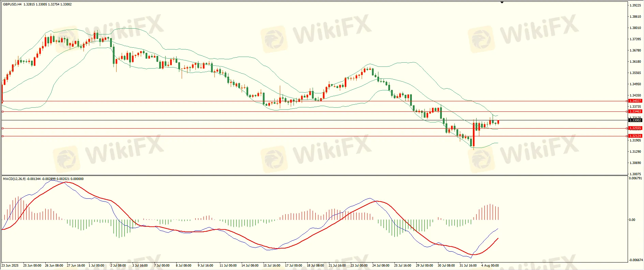Click the 3 Jul 16:00 time label
Image resolution: width=644 pixels, height=270 pixels.
click(x=140, y=266)
